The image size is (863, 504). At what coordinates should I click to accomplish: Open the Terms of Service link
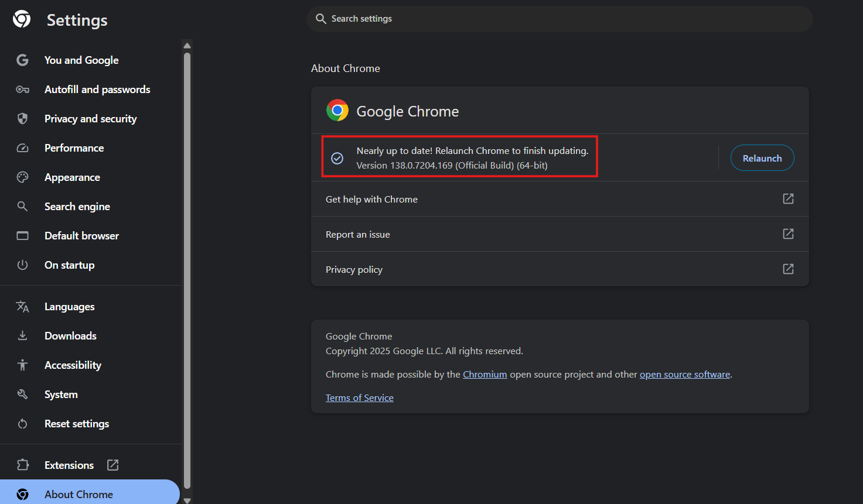point(359,398)
